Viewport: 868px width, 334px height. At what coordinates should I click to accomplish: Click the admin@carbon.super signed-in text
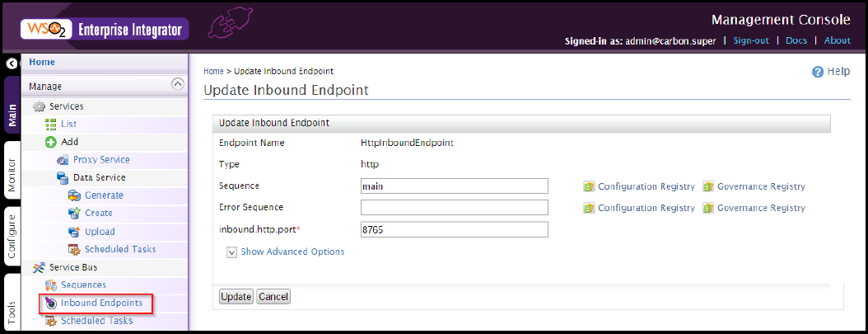[x=670, y=40]
